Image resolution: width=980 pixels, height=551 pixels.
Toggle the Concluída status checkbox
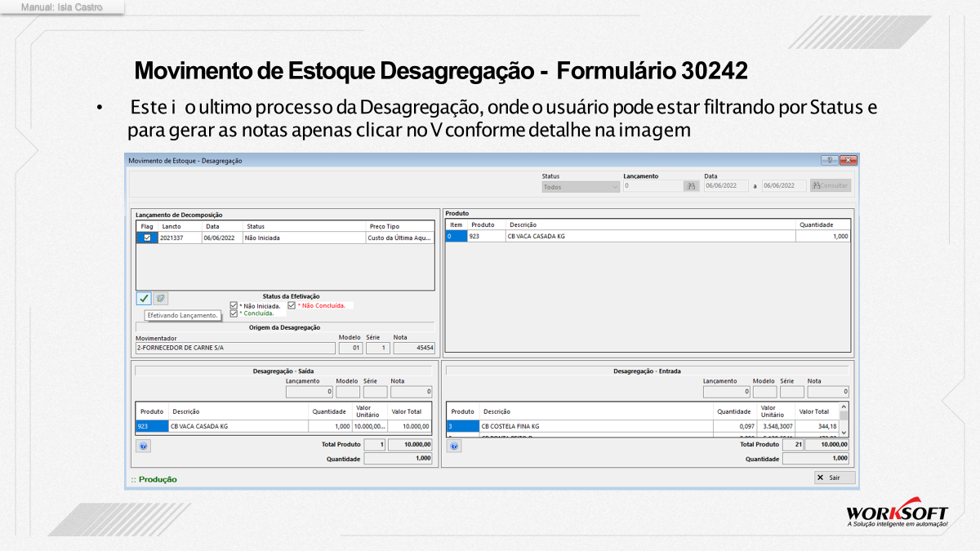point(234,313)
